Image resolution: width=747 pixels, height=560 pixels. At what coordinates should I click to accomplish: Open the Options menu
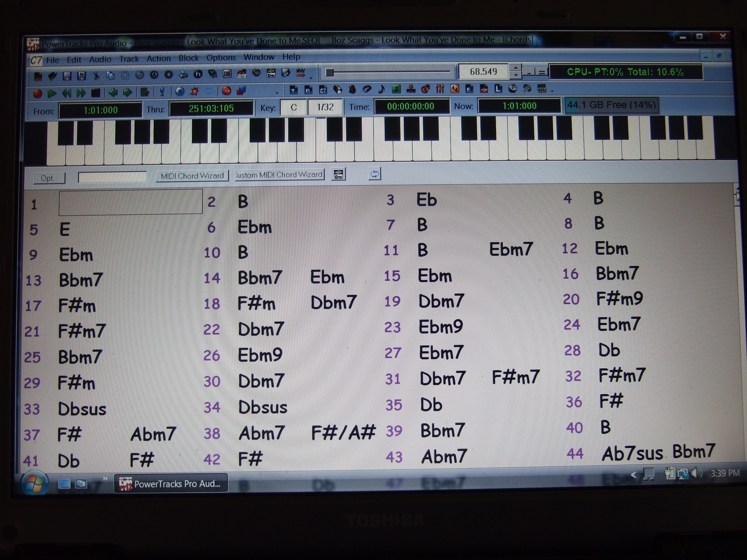point(221,58)
